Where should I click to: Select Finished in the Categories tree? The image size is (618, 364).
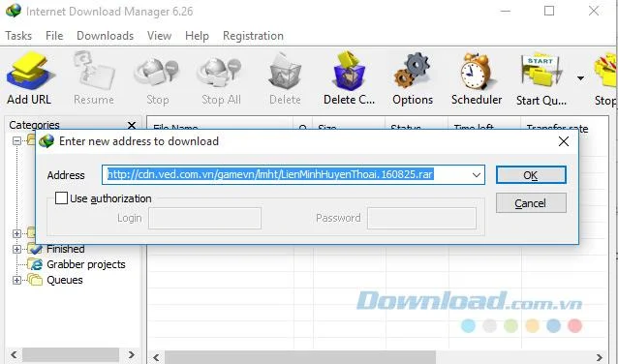(x=66, y=249)
